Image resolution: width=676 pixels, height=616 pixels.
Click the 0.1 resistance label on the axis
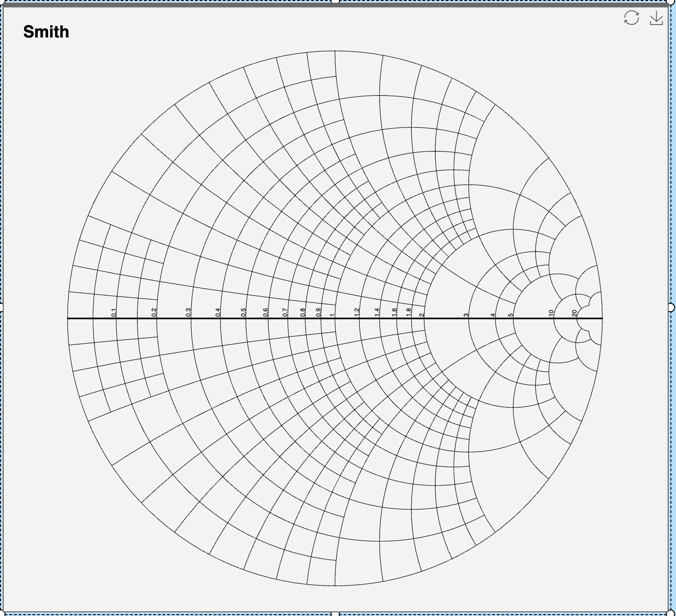click(114, 312)
